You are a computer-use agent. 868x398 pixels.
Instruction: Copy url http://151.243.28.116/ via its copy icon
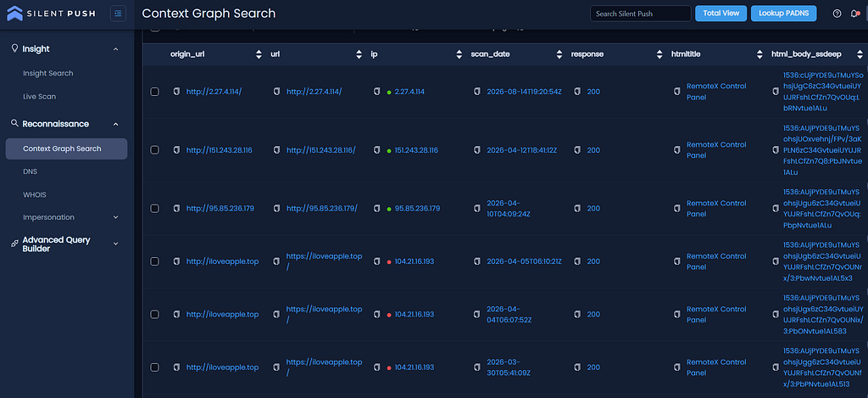[x=277, y=150]
